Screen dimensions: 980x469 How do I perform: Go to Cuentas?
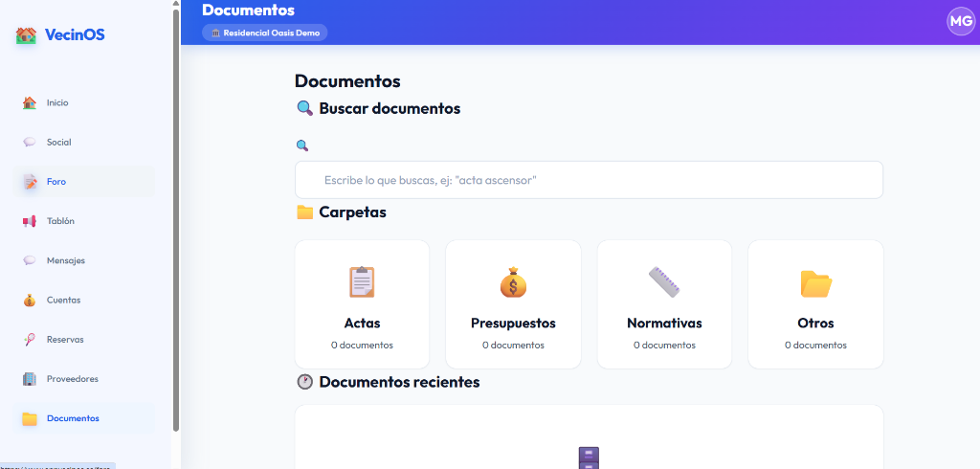click(x=84, y=301)
